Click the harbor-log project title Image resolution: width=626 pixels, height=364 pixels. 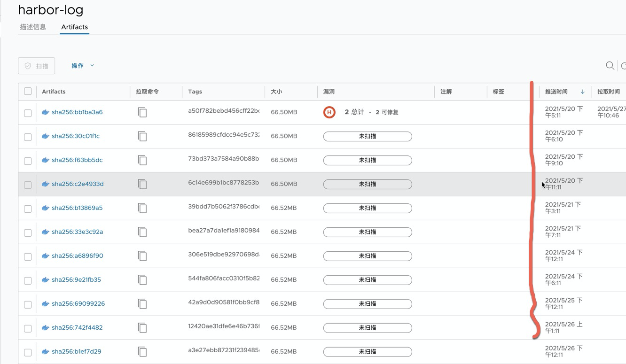51,10
